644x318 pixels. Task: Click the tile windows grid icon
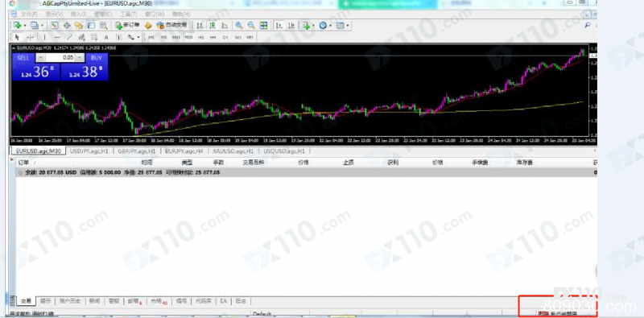click(x=263, y=26)
